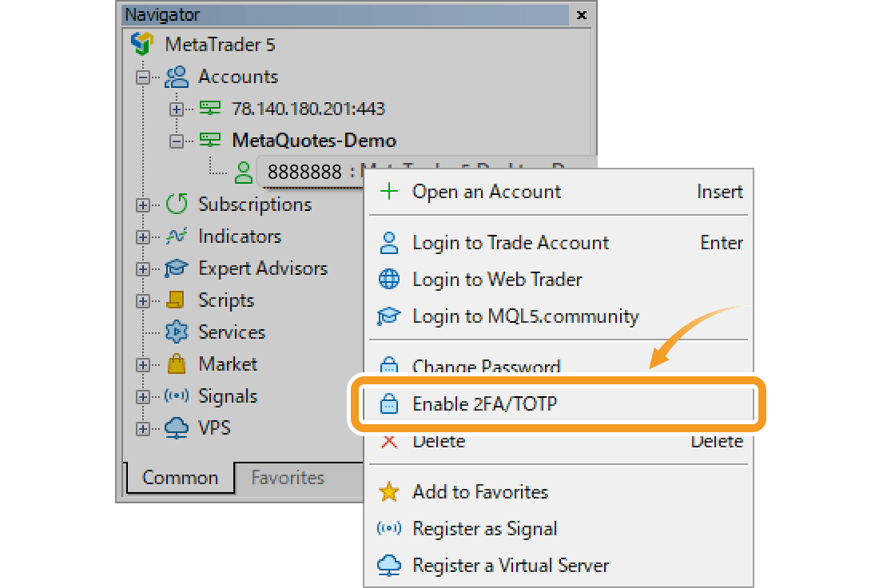Image resolution: width=879 pixels, height=588 pixels.
Task: Select the Services label
Action: 232,332
